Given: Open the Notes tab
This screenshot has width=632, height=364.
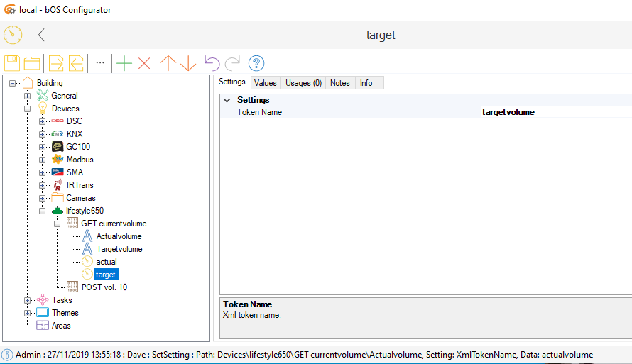Looking at the screenshot, I should tap(340, 83).
